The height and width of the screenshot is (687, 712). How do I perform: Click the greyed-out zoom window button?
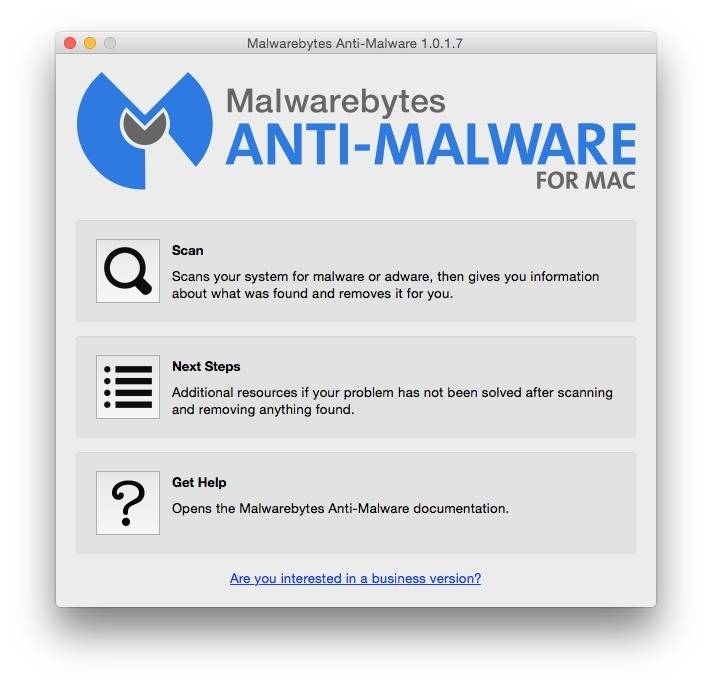point(110,43)
